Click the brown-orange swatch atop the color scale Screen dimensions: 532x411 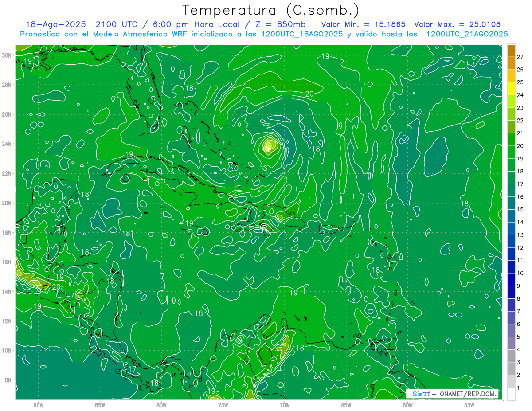coord(511,51)
